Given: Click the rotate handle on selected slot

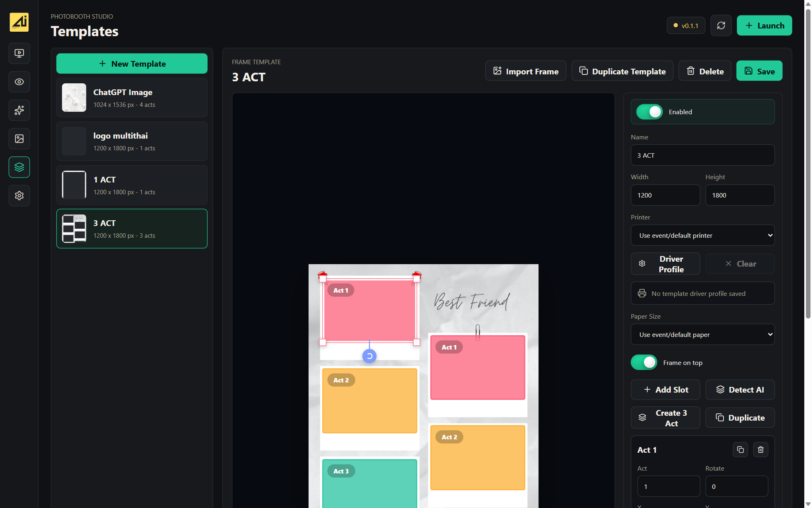Looking at the screenshot, I should (369, 356).
